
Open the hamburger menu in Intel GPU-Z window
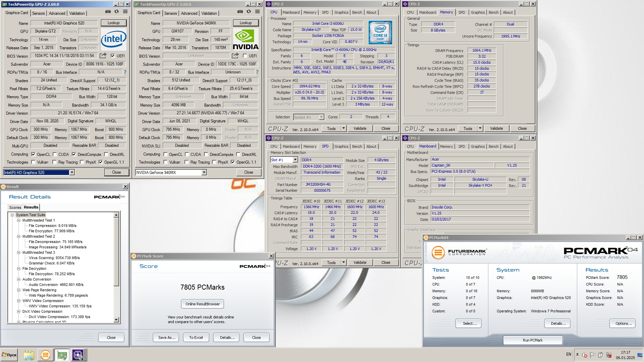click(125, 11)
